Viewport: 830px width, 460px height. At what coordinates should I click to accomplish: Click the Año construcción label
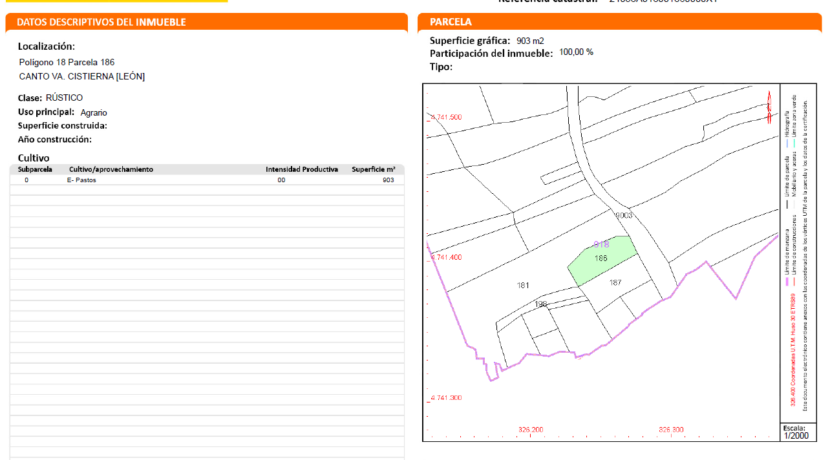point(55,139)
